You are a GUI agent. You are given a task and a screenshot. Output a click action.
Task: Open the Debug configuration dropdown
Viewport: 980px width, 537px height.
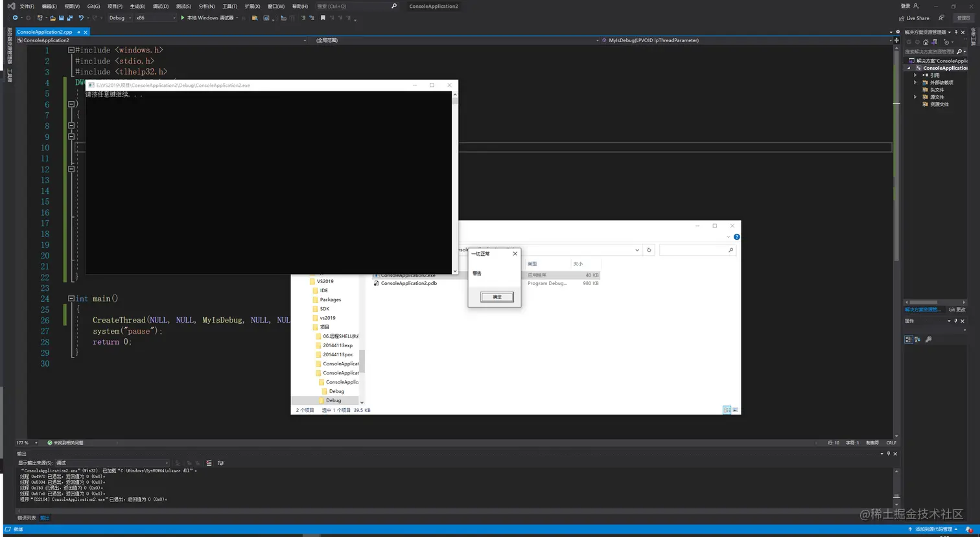[120, 18]
